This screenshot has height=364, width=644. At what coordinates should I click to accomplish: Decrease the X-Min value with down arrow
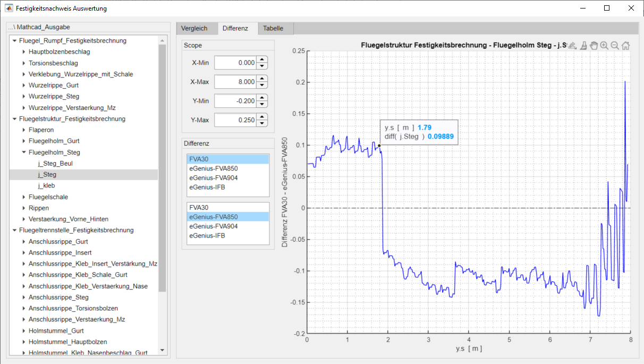[x=262, y=66]
